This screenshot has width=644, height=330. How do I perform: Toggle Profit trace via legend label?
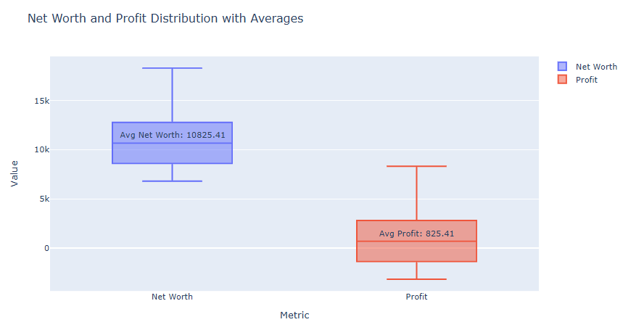(587, 80)
